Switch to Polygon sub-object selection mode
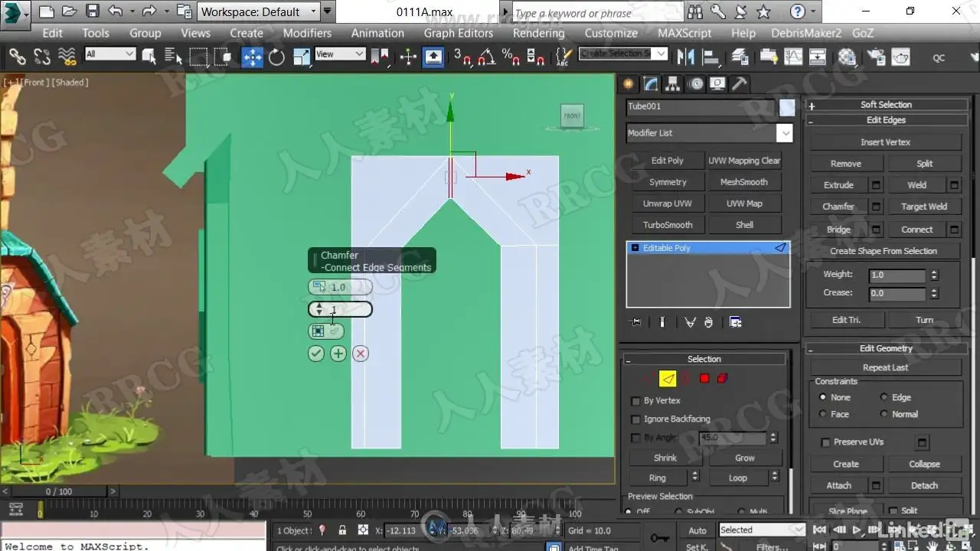Screen dimensions: 980x551 (704, 378)
